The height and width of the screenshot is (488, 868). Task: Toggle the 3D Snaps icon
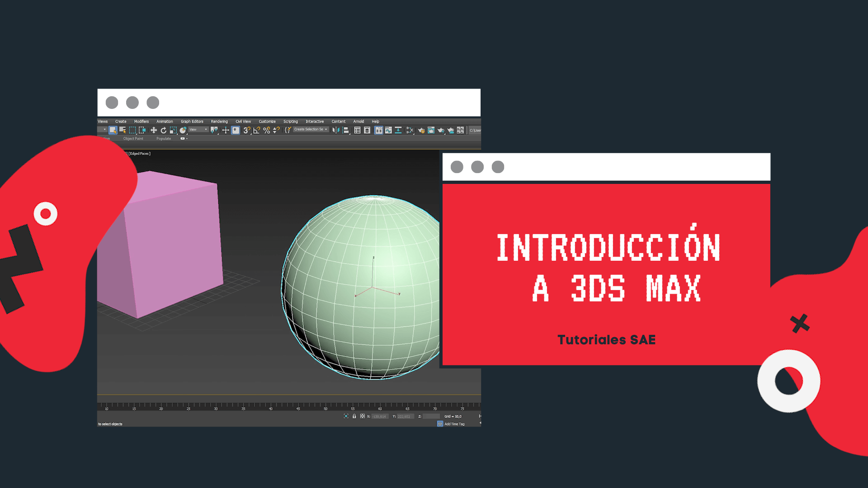click(247, 130)
